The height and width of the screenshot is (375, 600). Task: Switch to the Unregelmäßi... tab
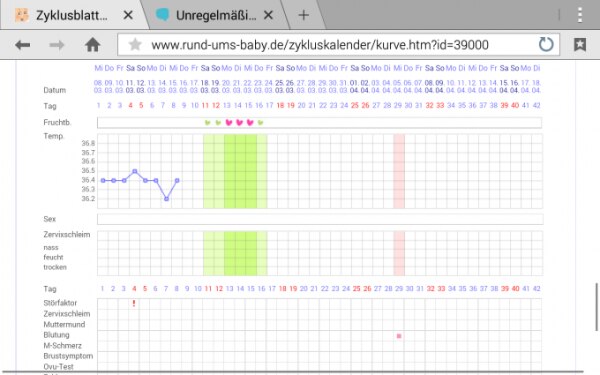point(215,15)
